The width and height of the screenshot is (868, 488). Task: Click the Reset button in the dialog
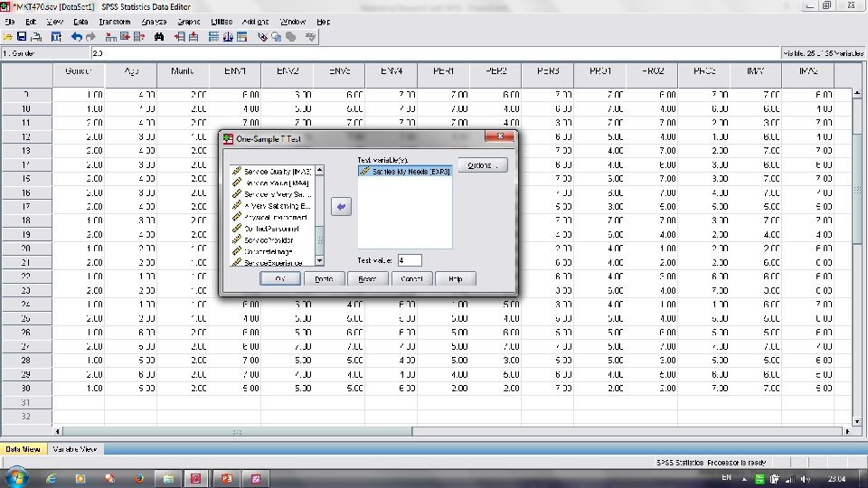tap(368, 279)
